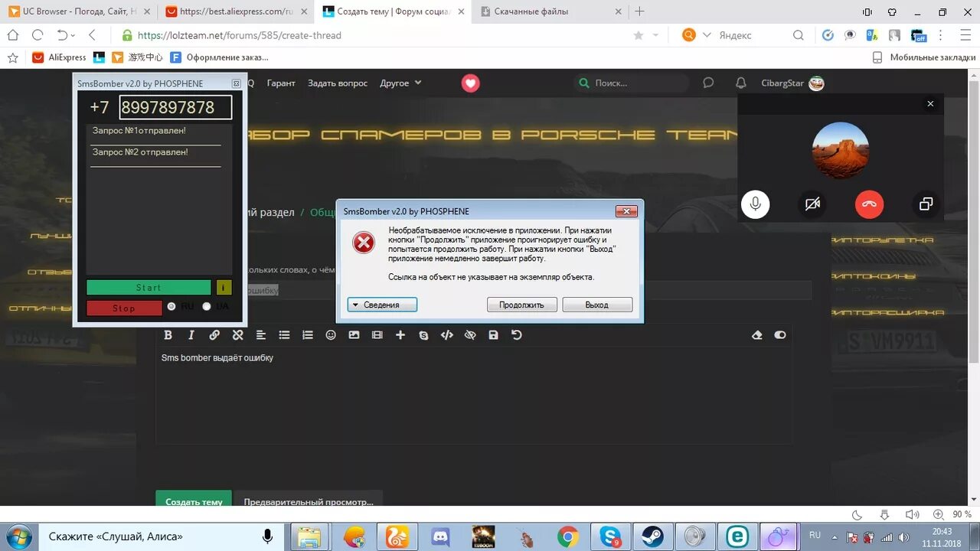Screen dimensions: 980x551
Task: Click the forum search field Поиск
Action: tap(632, 83)
